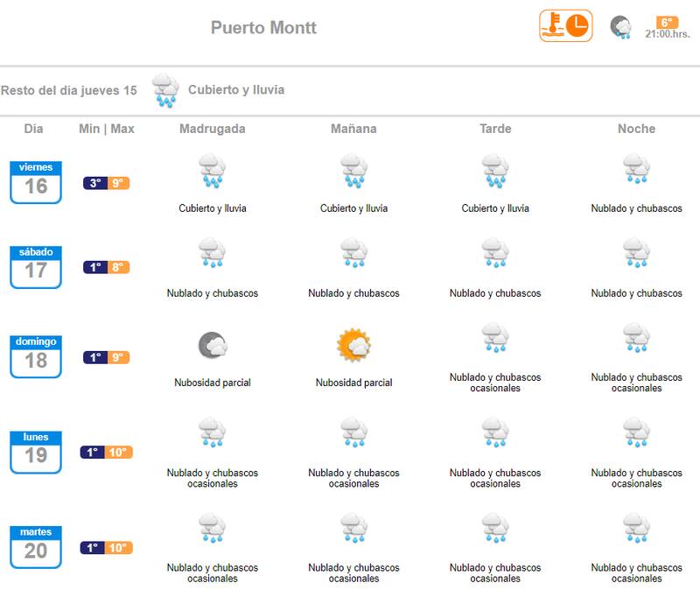Select the sábado 17 calendar tile
700x604 pixels.
pos(36,266)
